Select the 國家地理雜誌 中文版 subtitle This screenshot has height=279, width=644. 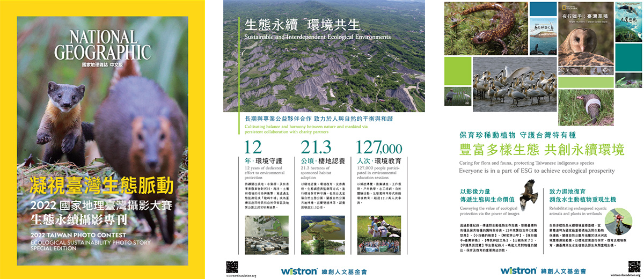pos(103,65)
